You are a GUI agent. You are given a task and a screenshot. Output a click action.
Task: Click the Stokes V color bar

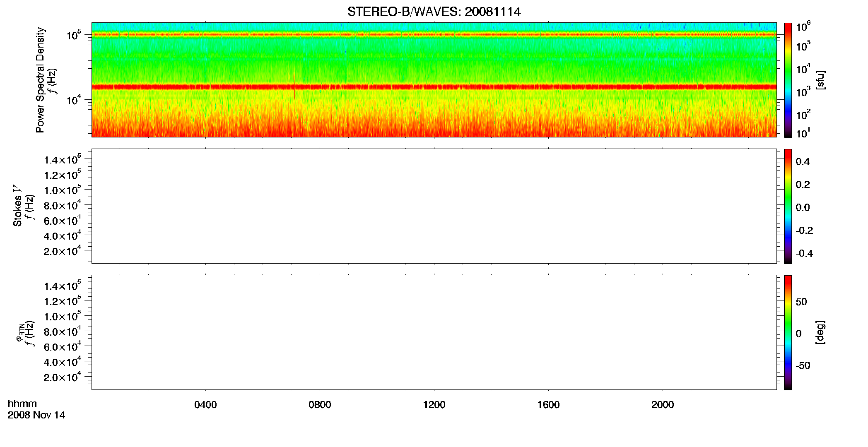788,206
